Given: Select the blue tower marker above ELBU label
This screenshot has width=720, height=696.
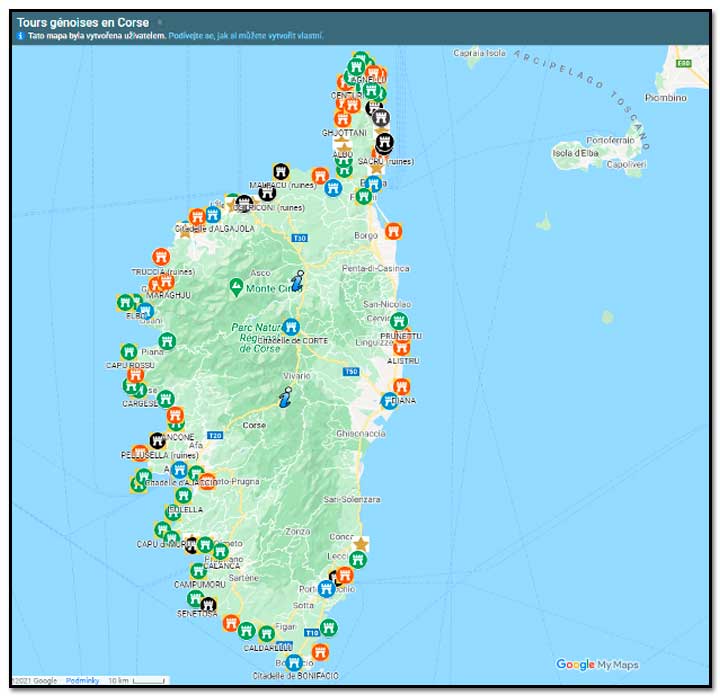Looking at the screenshot, I should tap(145, 311).
